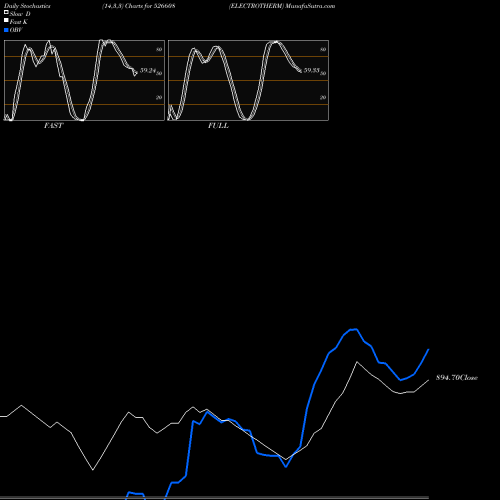Click the '394.70Close' price label
Viewport: 500px width, 500px height.
coord(457,378)
